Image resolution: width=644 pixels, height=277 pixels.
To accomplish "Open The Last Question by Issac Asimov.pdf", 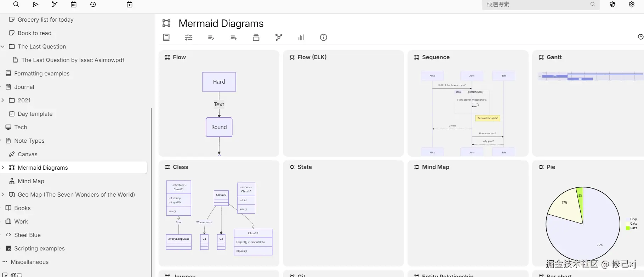I will point(73,60).
